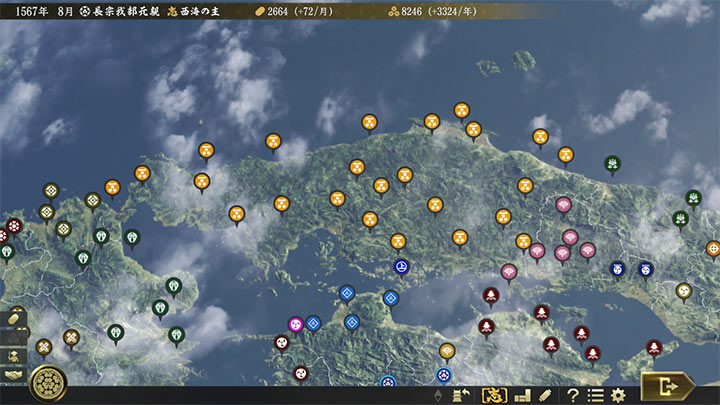Select the pink magenta castle marker

click(296, 324)
